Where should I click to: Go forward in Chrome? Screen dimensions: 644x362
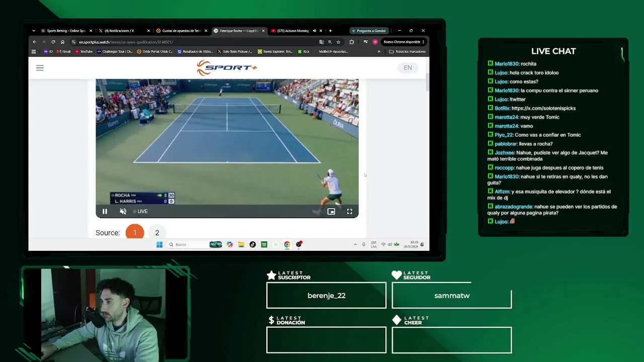coord(44,42)
